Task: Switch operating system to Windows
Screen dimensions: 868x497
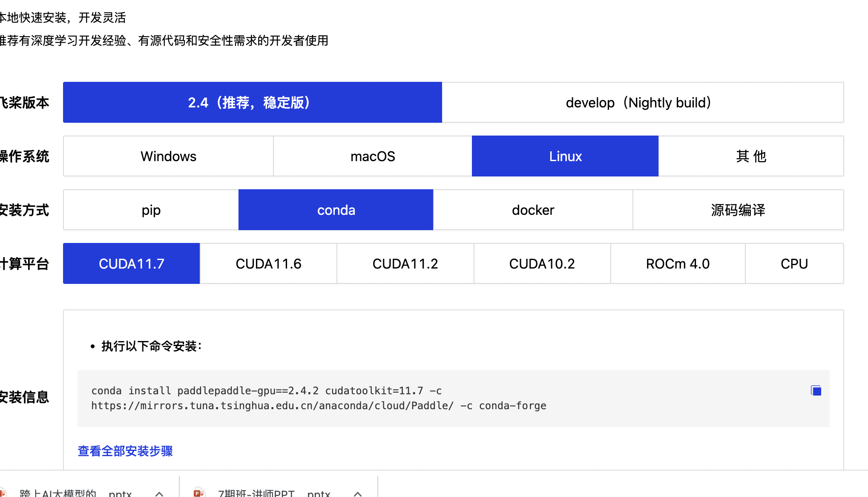Action: click(168, 156)
